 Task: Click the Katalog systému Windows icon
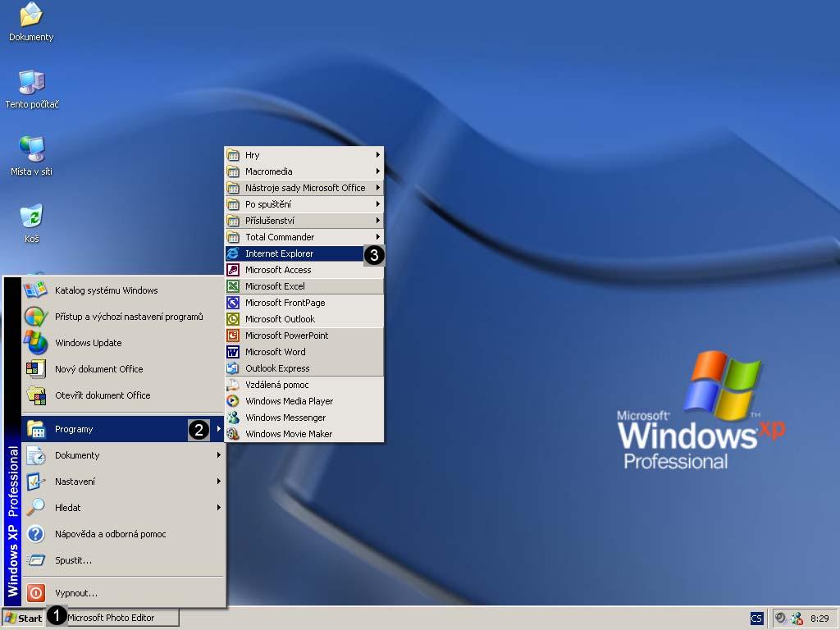[x=35, y=290]
